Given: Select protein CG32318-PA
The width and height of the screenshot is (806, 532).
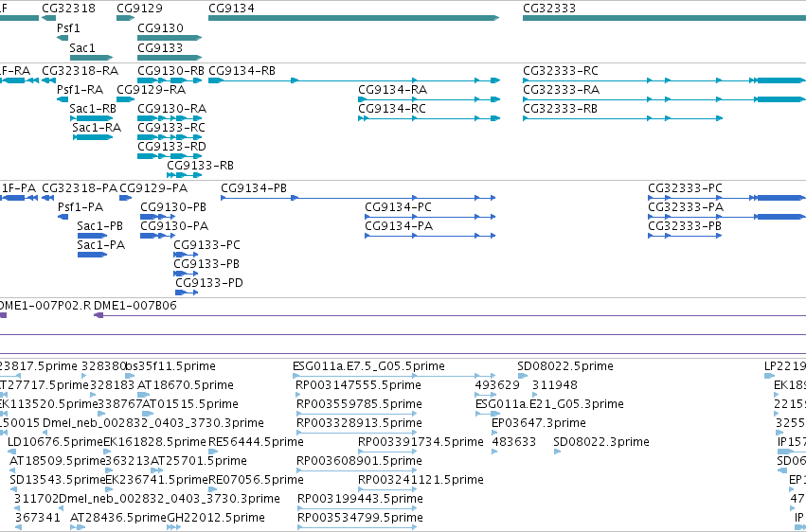Looking at the screenshot, I should [x=48, y=198].
